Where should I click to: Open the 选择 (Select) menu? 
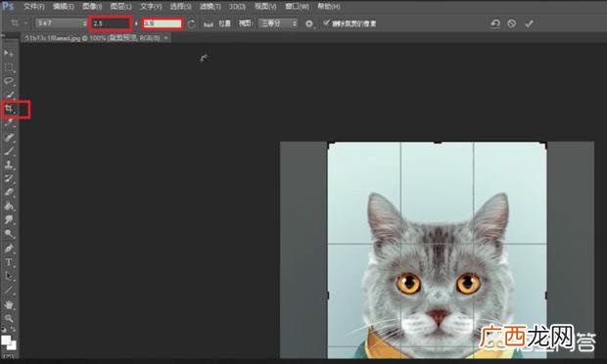pos(180,7)
